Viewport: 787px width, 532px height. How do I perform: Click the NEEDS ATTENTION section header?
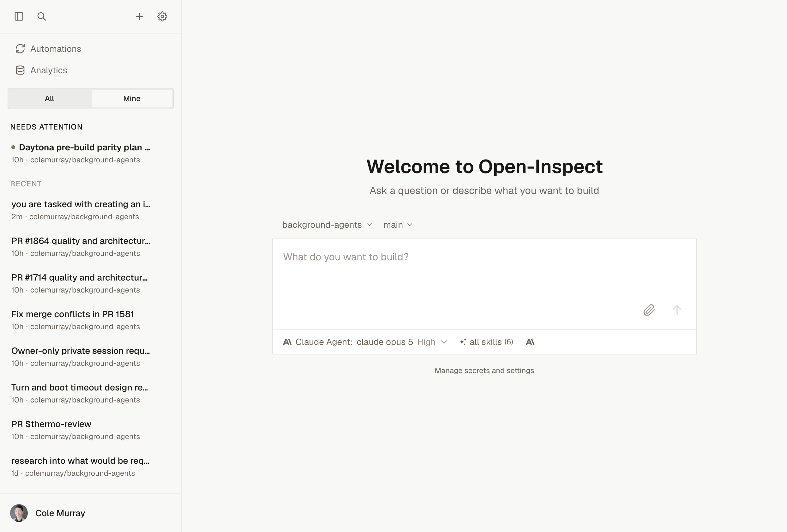(46, 127)
